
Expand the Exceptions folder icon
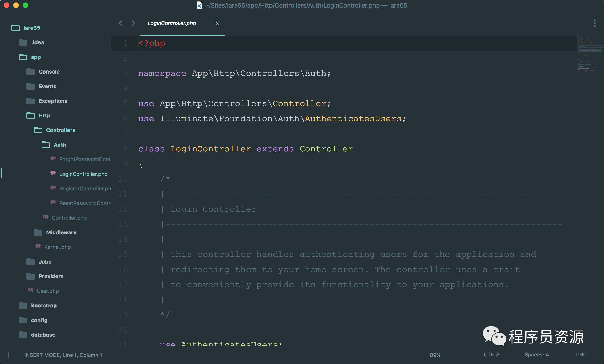click(31, 101)
